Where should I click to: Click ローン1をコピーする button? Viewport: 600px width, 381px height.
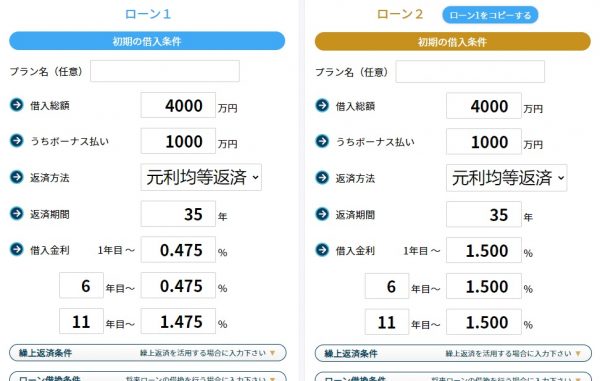pyautogui.click(x=490, y=15)
